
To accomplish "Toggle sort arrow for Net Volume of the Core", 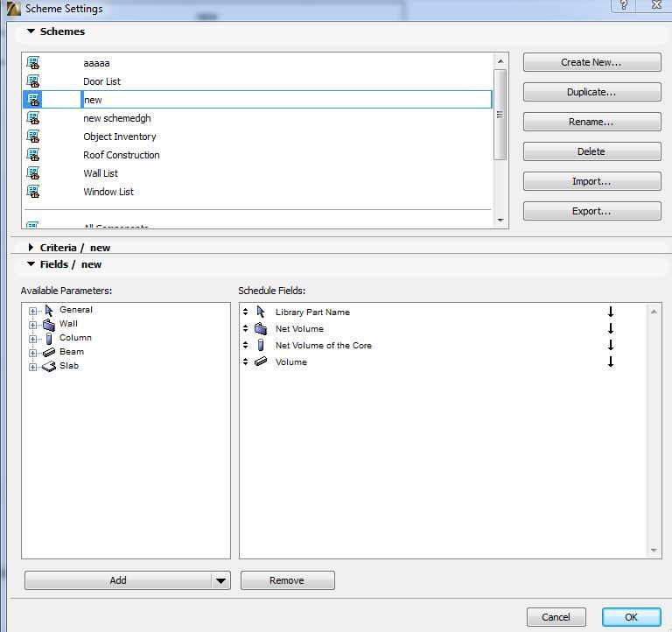I will 611,345.
